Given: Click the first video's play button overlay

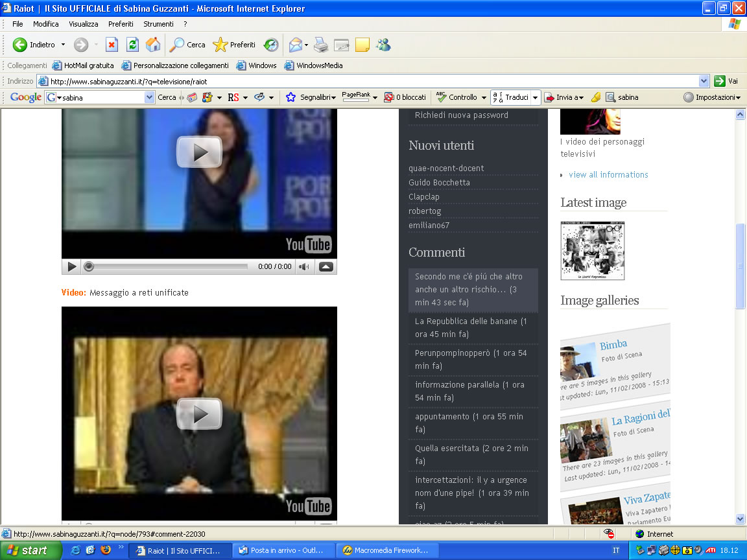Looking at the screenshot, I should pyautogui.click(x=199, y=152).
